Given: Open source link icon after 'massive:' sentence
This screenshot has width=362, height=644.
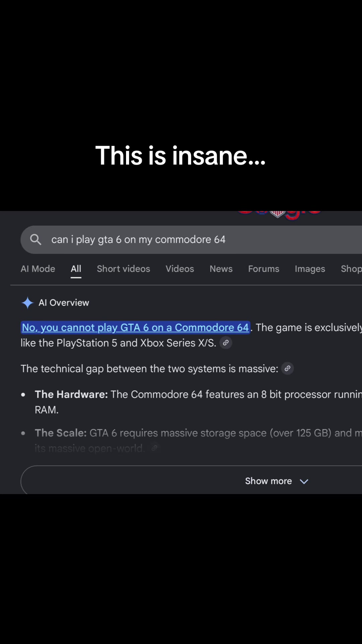Looking at the screenshot, I should tap(287, 368).
